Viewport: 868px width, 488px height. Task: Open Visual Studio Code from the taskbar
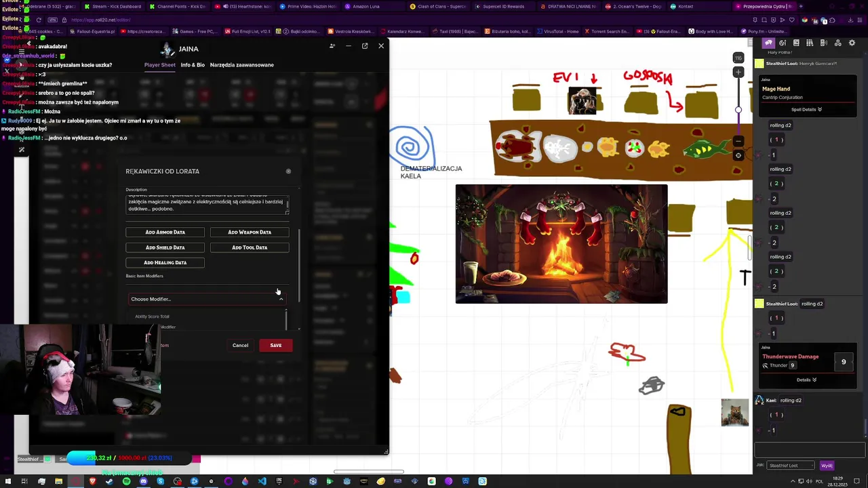[262, 481]
